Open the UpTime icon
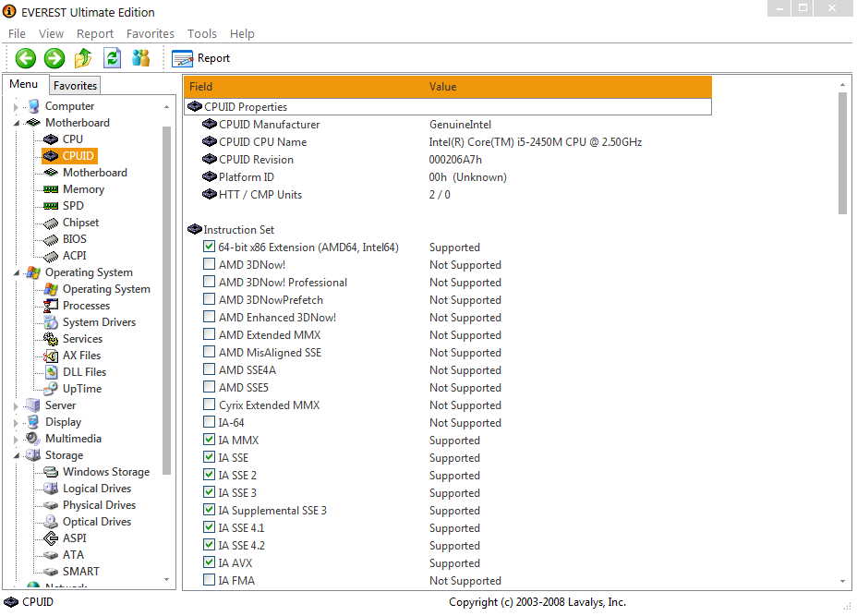 51,389
